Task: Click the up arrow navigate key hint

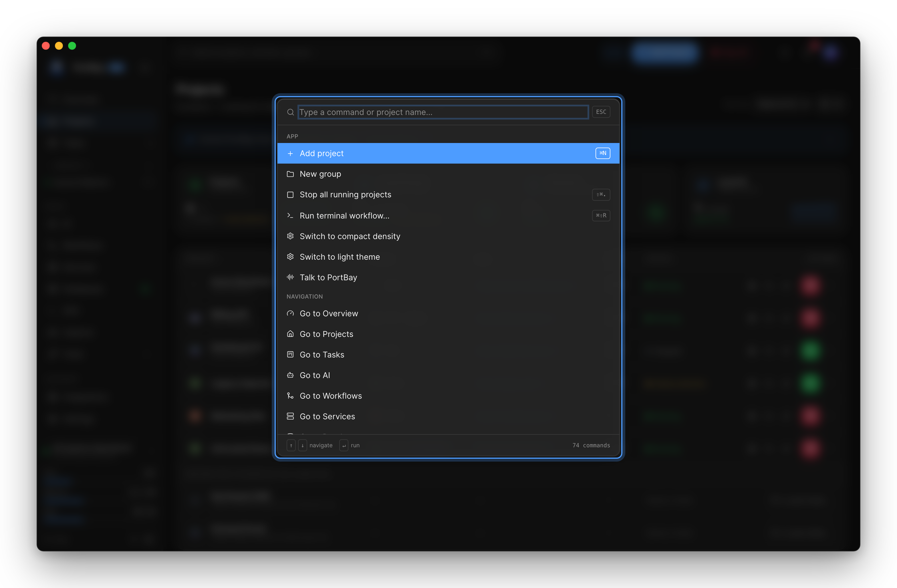Action: coord(291,446)
